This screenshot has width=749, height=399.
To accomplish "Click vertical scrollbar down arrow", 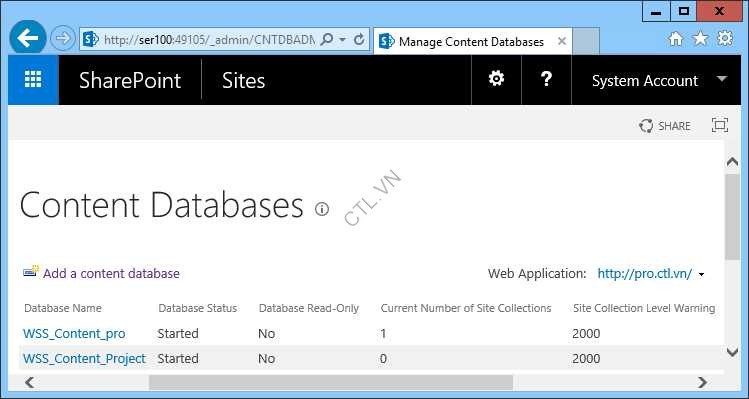I will [732, 353].
